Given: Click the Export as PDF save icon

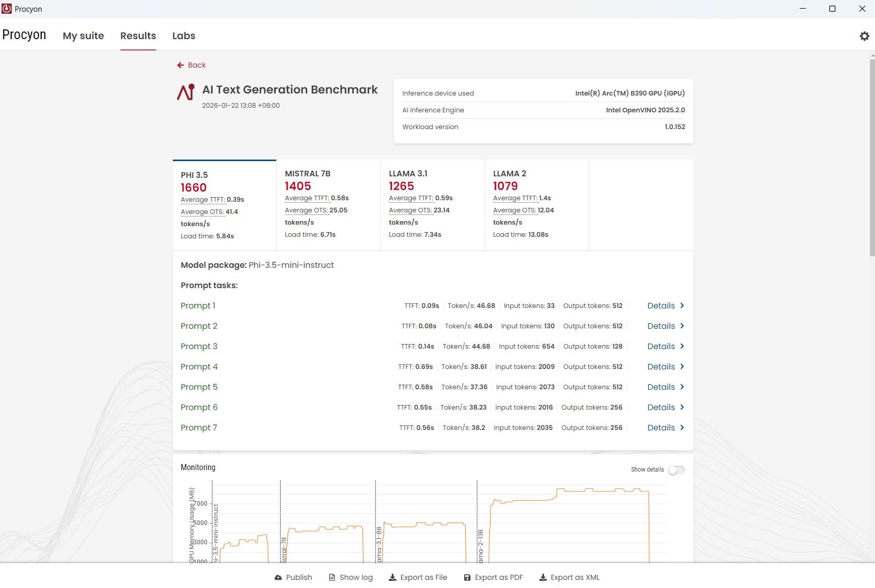Looking at the screenshot, I should pyautogui.click(x=467, y=577).
